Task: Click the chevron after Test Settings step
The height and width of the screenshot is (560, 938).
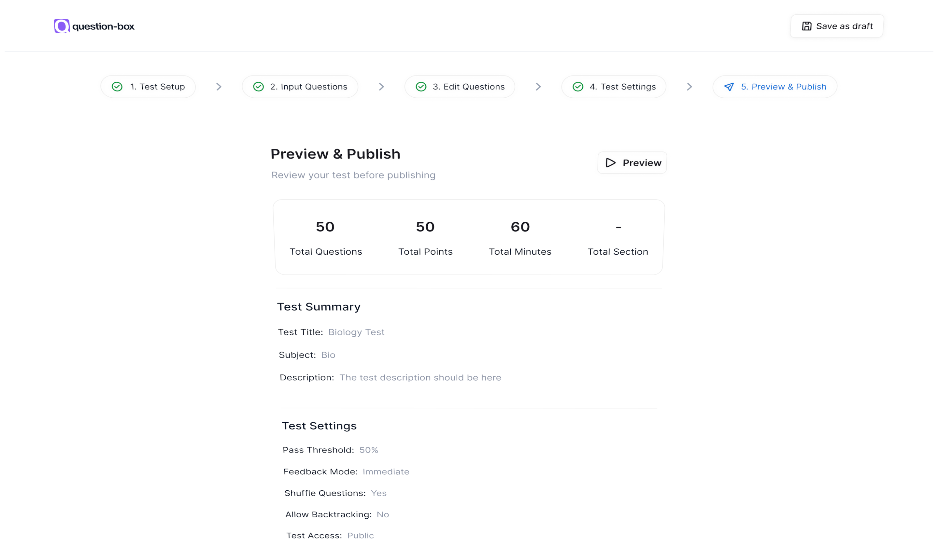Action: pyautogui.click(x=689, y=87)
